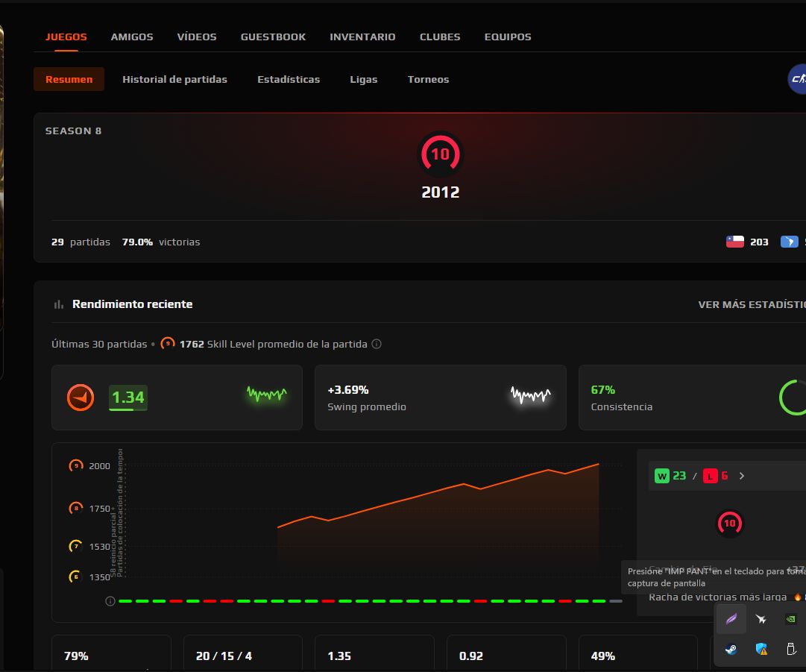Click the Consistencia card label
This screenshot has height=672, width=806.
point(622,406)
